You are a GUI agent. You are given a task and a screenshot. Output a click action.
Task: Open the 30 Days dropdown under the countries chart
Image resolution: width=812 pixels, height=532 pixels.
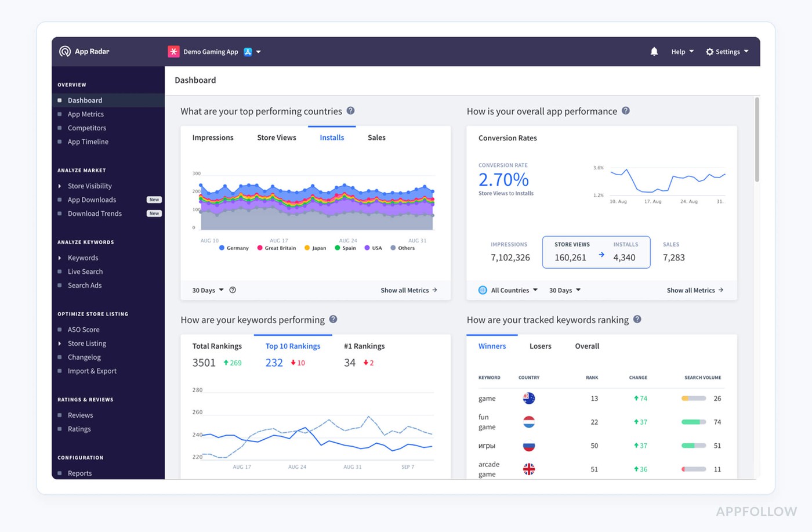click(206, 289)
